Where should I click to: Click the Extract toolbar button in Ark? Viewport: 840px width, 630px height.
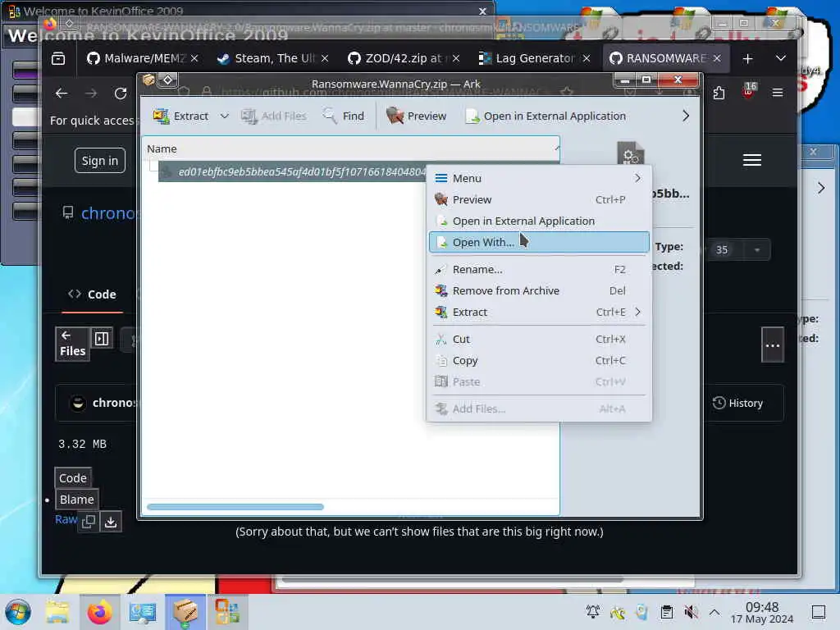click(x=180, y=116)
